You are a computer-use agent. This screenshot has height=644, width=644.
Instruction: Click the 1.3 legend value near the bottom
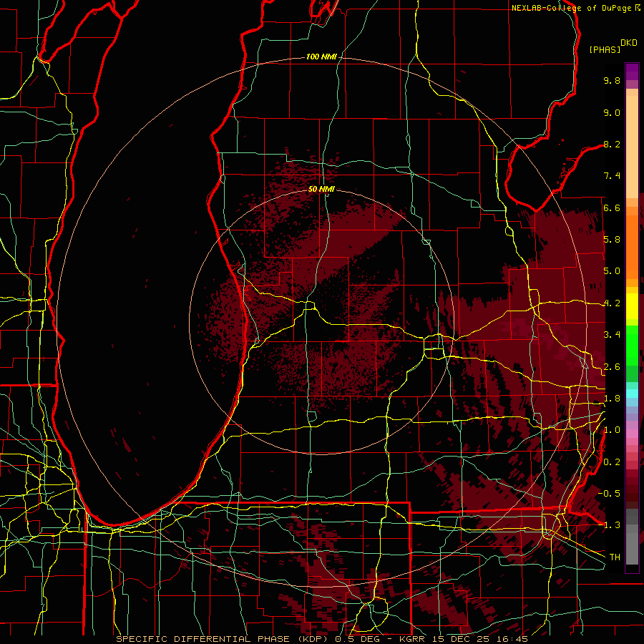point(612,525)
